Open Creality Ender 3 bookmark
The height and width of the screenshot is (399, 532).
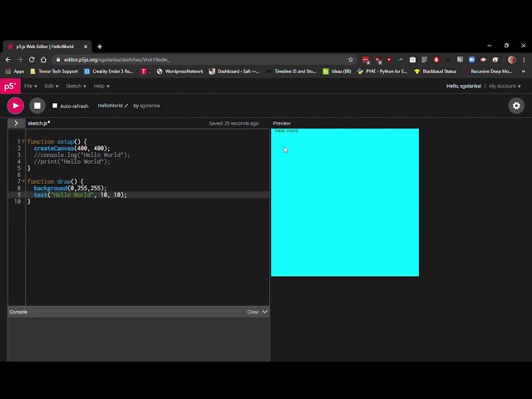[109, 71]
